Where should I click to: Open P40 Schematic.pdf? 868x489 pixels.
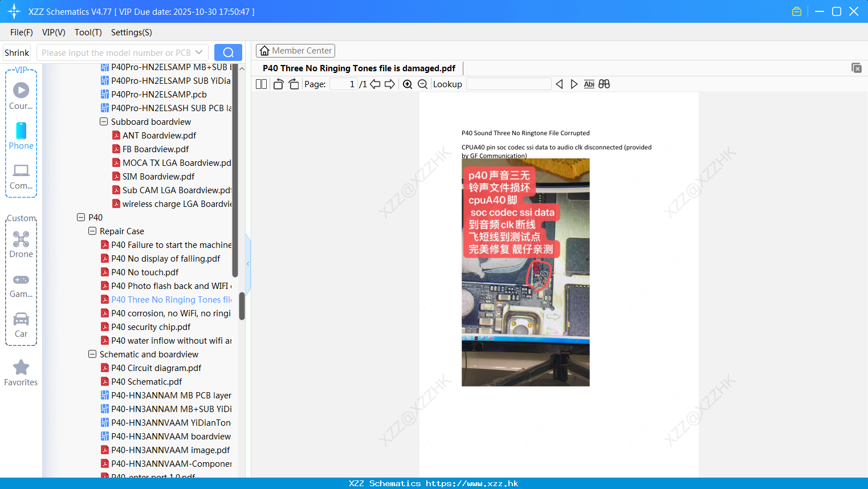(x=146, y=381)
